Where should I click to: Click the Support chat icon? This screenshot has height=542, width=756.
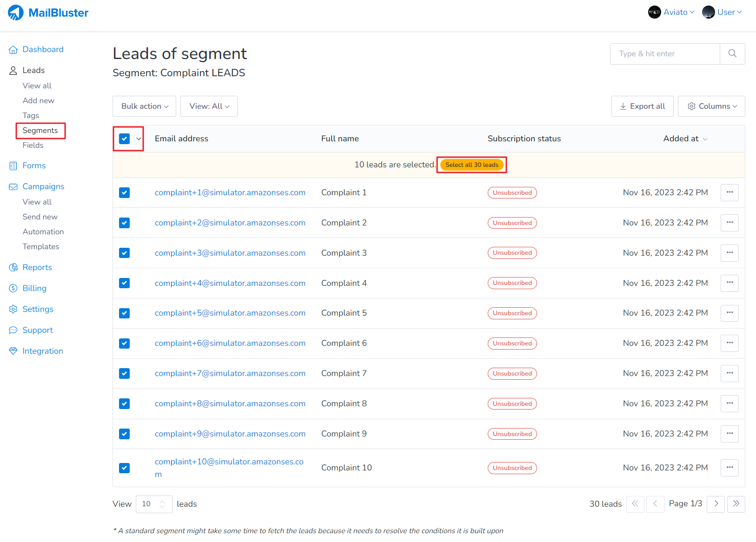click(x=13, y=330)
